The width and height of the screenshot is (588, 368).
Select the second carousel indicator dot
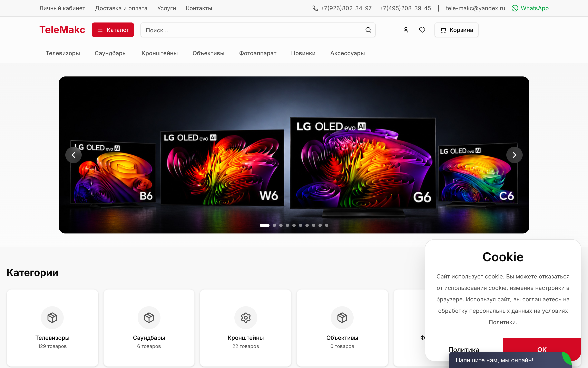click(274, 225)
